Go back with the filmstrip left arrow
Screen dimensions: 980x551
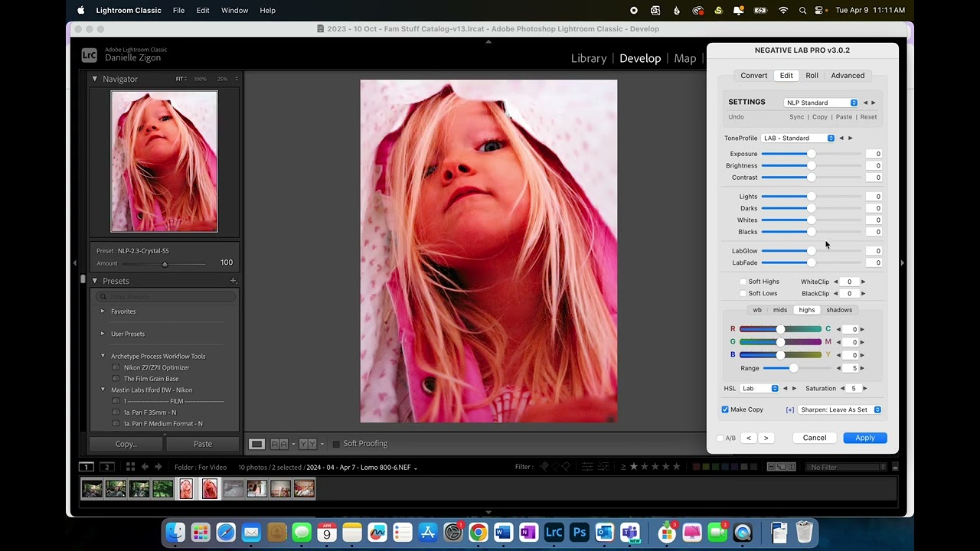tap(145, 467)
